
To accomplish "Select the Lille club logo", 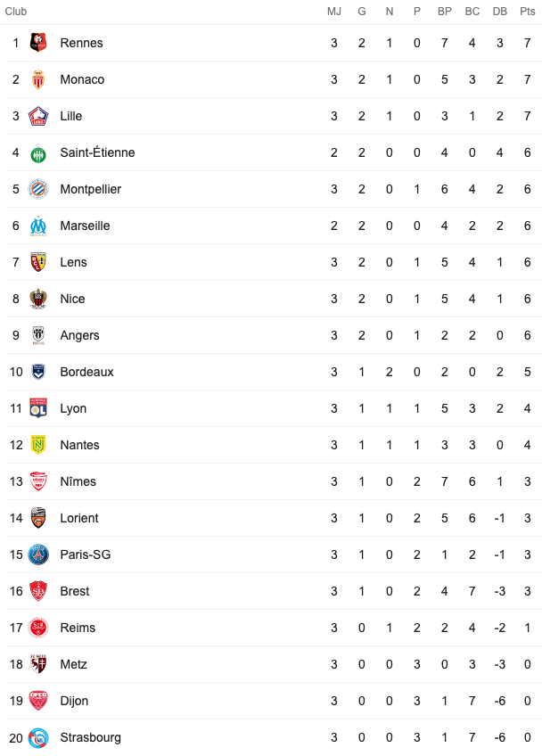I will point(38,116).
